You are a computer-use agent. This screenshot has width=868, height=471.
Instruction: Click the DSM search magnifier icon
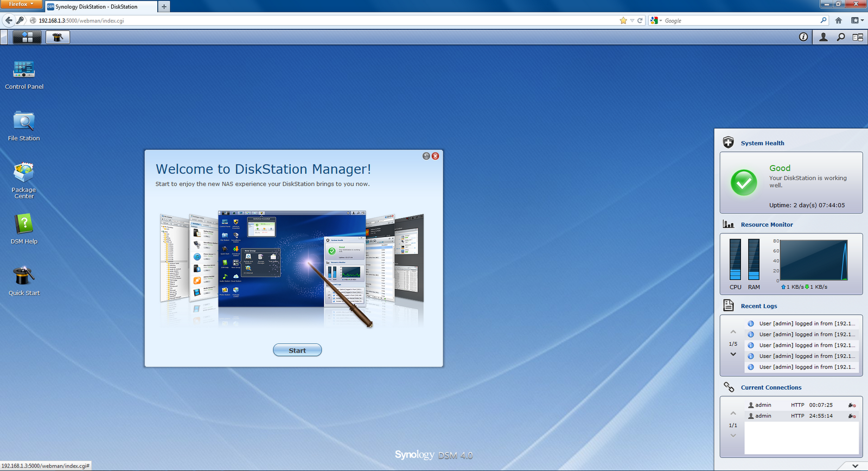pyautogui.click(x=841, y=37)
